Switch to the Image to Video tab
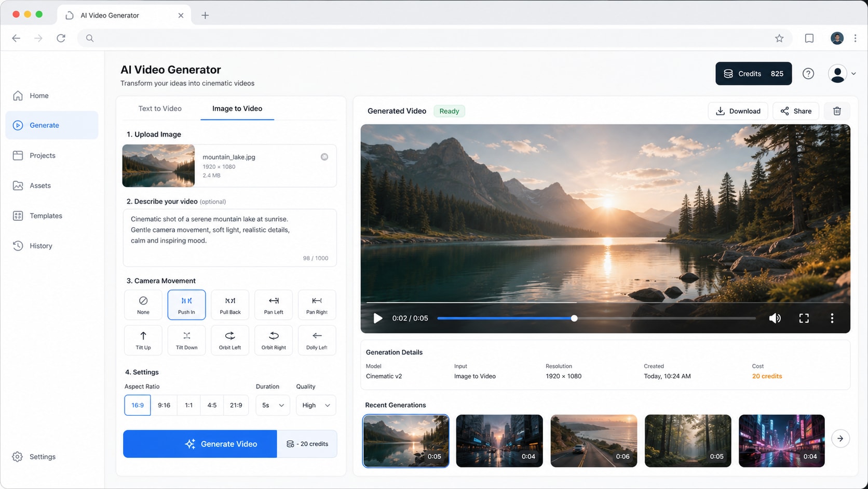The image size is (868, 489). coord(237,109)
